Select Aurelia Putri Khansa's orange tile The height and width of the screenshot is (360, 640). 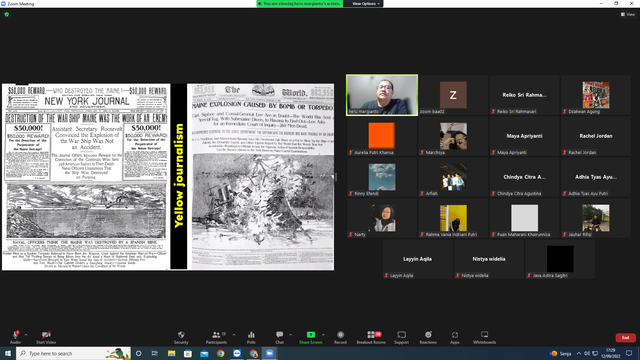[382, 136]
